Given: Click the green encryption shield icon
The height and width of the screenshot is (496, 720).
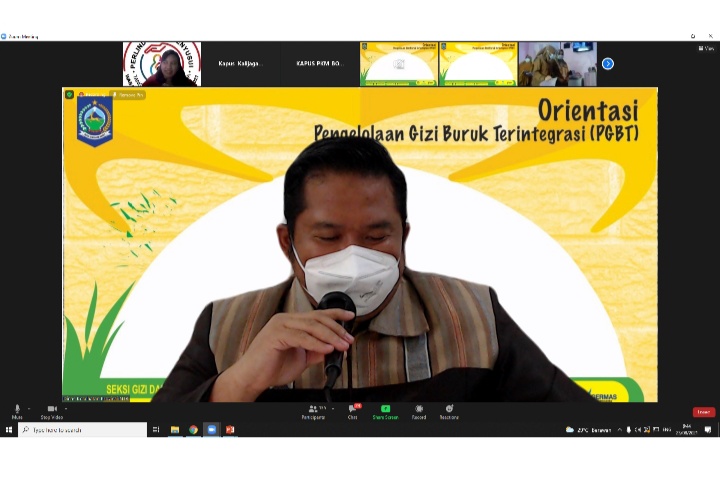Looking at the screenshot, I should (70, 95).
